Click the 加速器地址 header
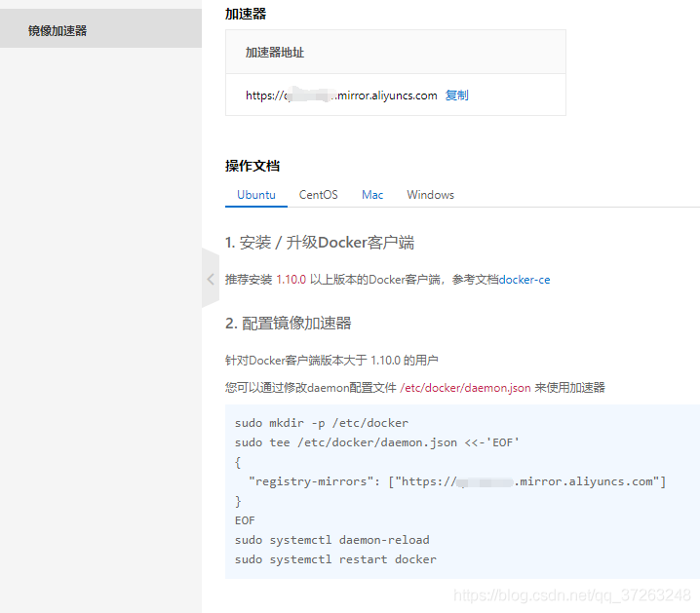 point(275,53)
